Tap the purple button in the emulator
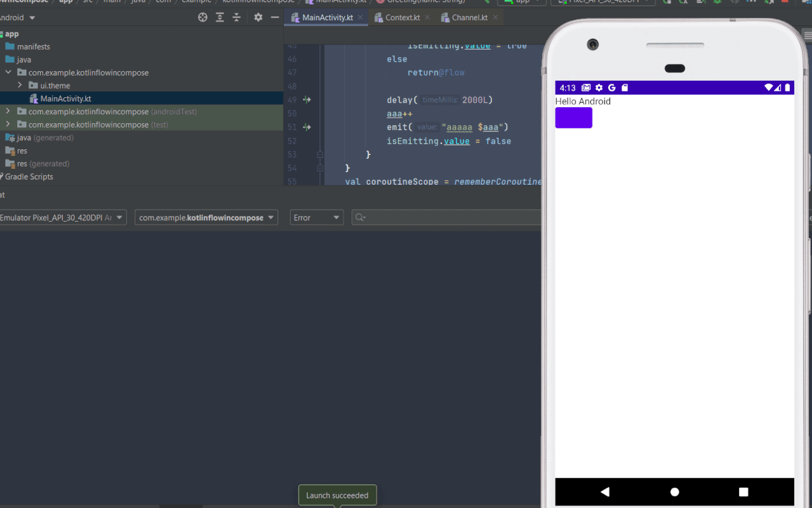The image size is (812, 508). [573, 117]
